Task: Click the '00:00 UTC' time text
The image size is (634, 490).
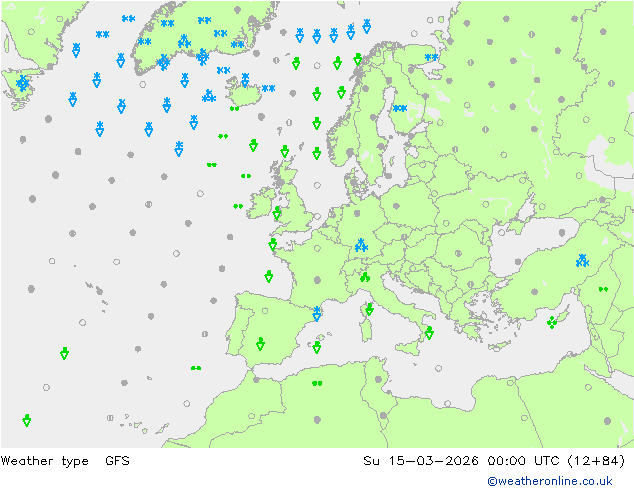Action: (523, 460)
